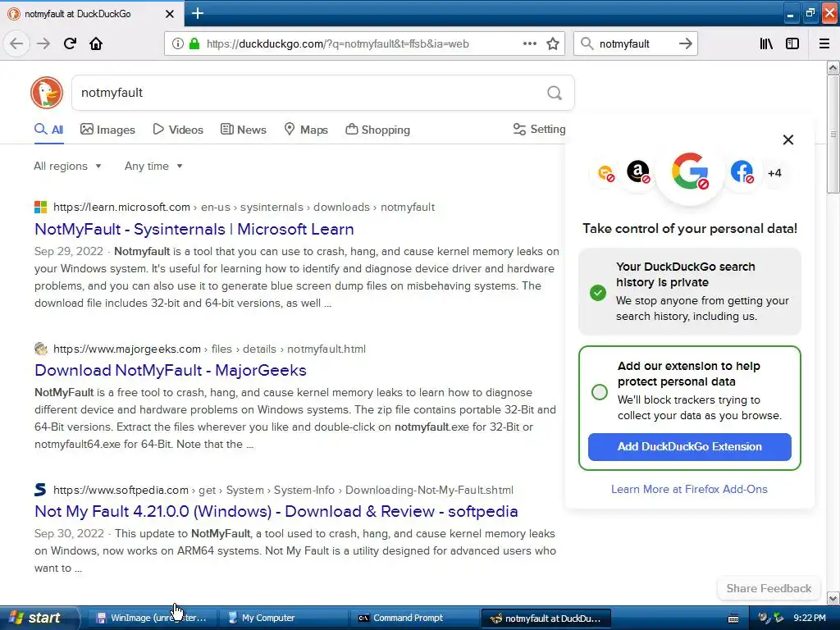Click Add DuckDuckGo Extension button

(689, 447)
